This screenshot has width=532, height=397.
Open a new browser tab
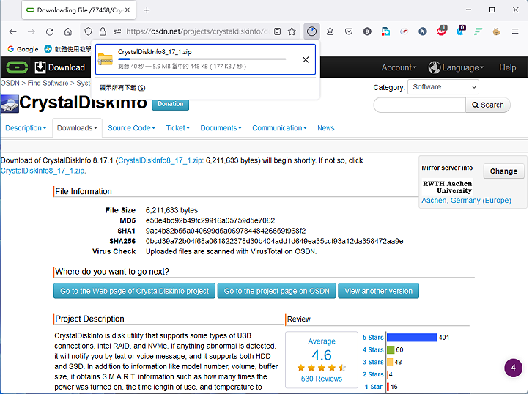(x=147, y=10)
